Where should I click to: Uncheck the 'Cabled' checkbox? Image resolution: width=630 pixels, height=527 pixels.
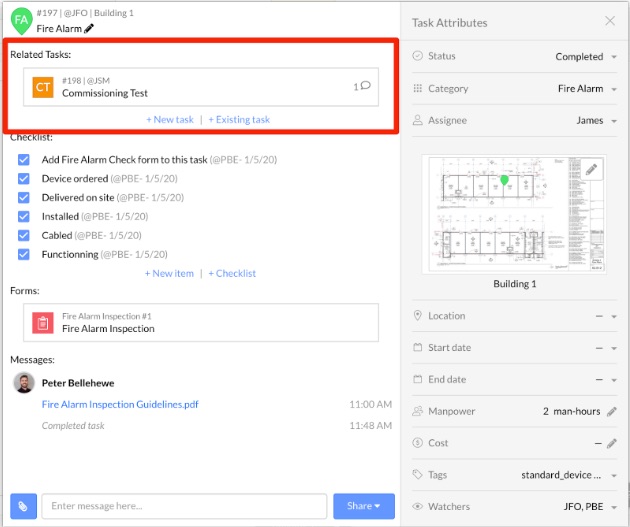click(x=24, y=235)
